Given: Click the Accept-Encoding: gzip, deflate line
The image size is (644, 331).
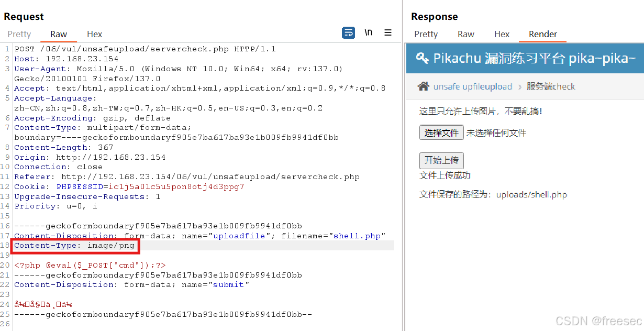Looking at the screenshot, I should (x=92, y=118).
